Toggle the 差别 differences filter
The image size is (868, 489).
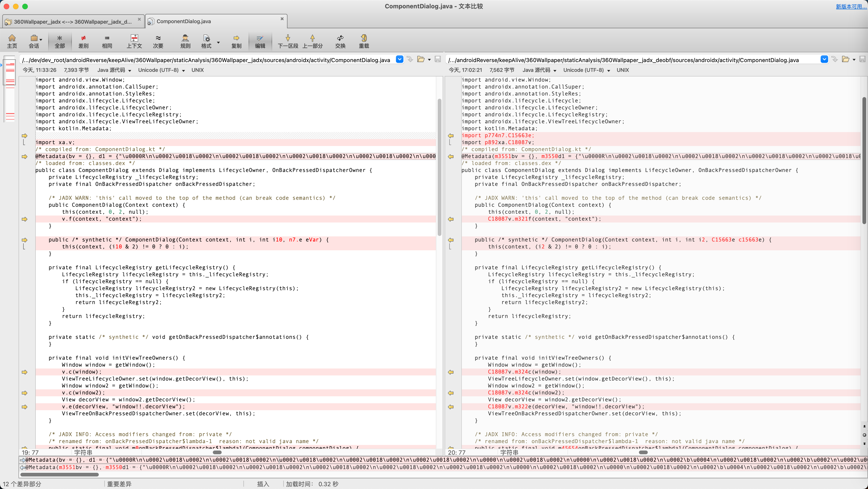coord(83,41)
